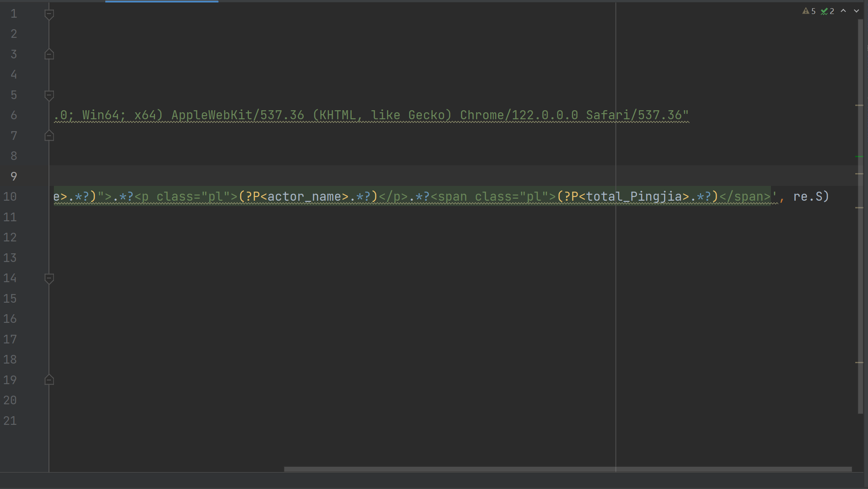Click line number 9 in gutter
Image resolution: width=868 pixels, height=489 pixels.
point(14,176)
